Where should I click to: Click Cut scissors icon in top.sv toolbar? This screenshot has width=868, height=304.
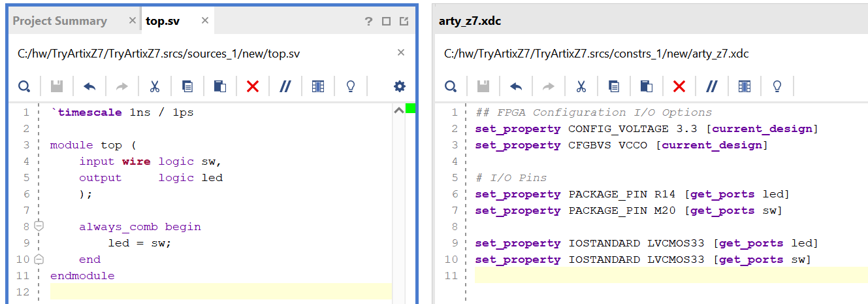[x=155, y=86]
